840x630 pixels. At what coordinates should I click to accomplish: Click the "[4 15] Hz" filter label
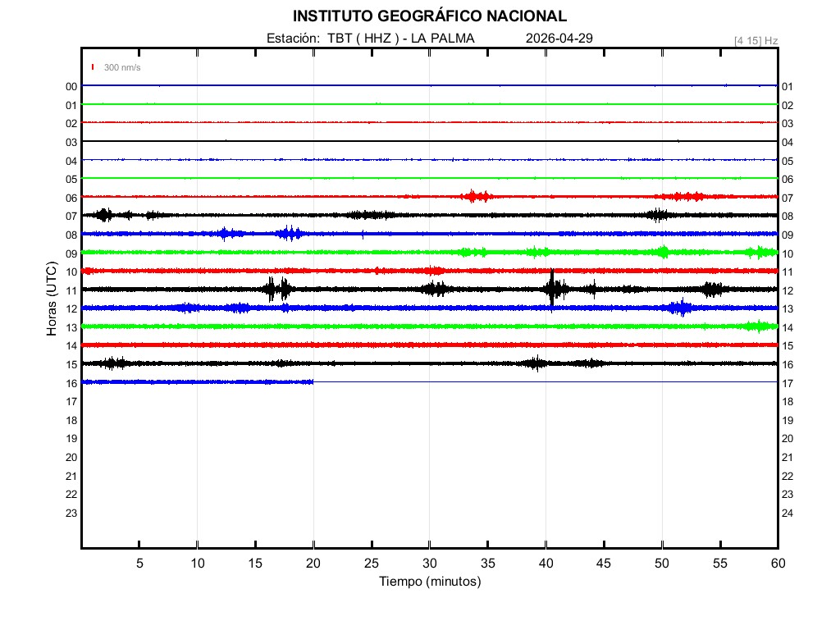(756, 40)
